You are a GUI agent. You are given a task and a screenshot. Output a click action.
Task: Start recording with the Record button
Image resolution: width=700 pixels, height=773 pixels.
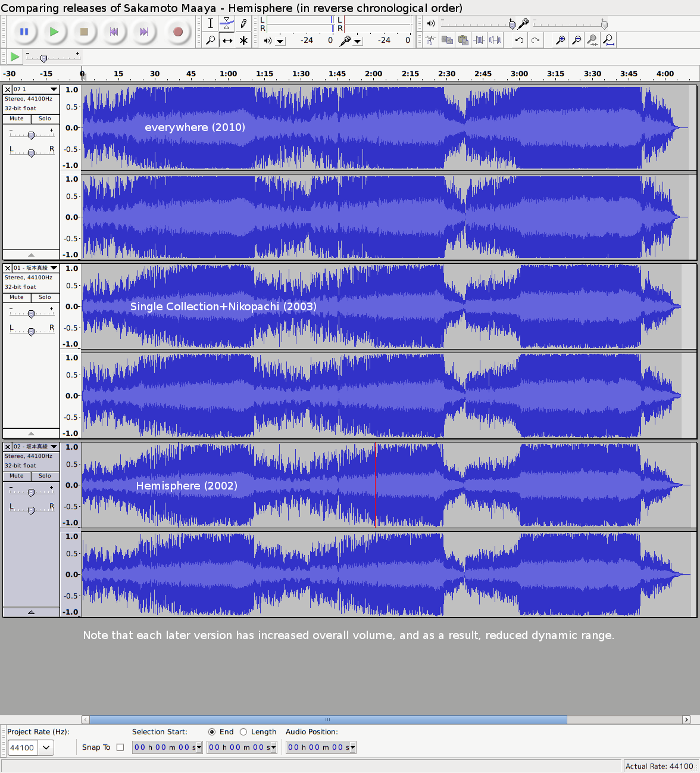coord(177,32)
